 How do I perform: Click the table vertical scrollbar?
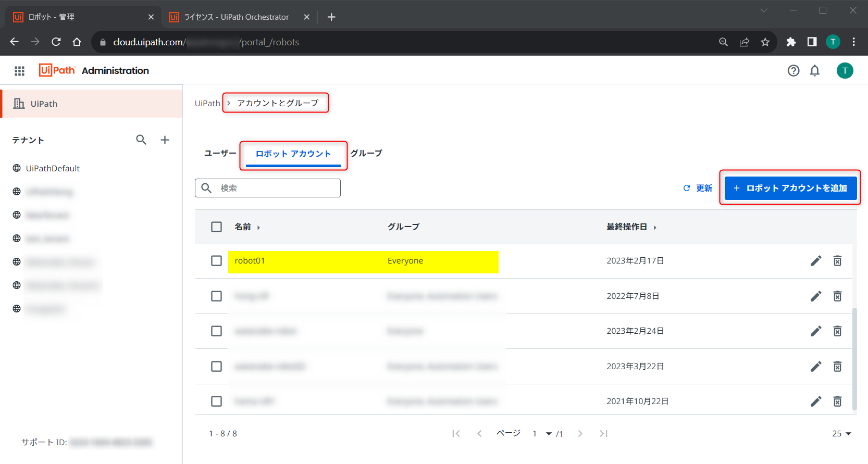click(854, 359)
